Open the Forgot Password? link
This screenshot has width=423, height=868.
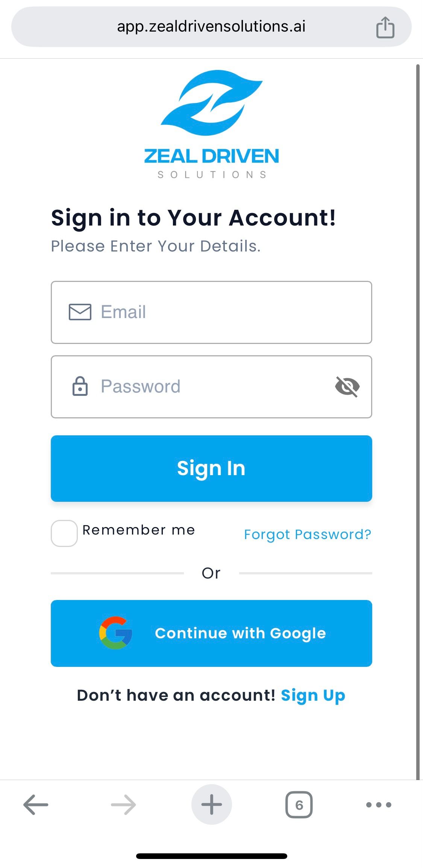[308, 535]
